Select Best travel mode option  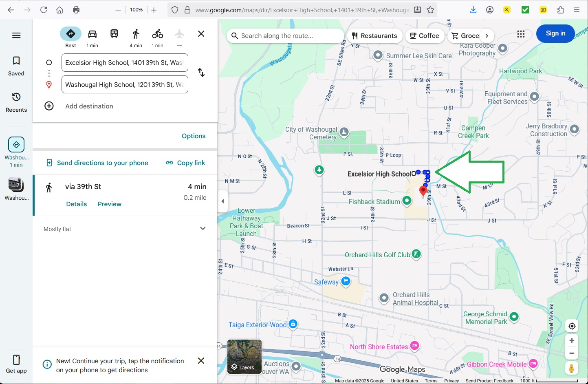click(70, 34)
